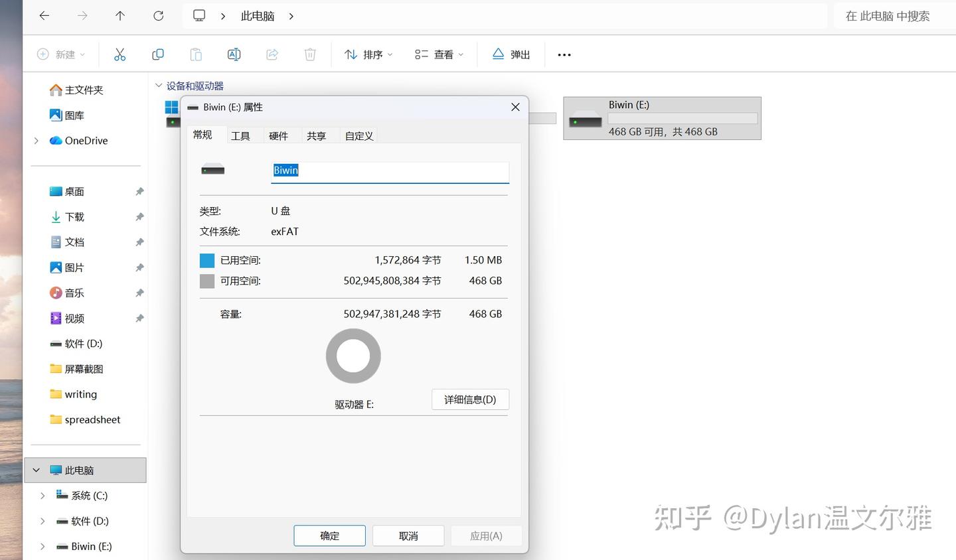Screen dimensions: 956x560
Task: Expand the Biwin (E:) tree node
Action: (42, 547)
